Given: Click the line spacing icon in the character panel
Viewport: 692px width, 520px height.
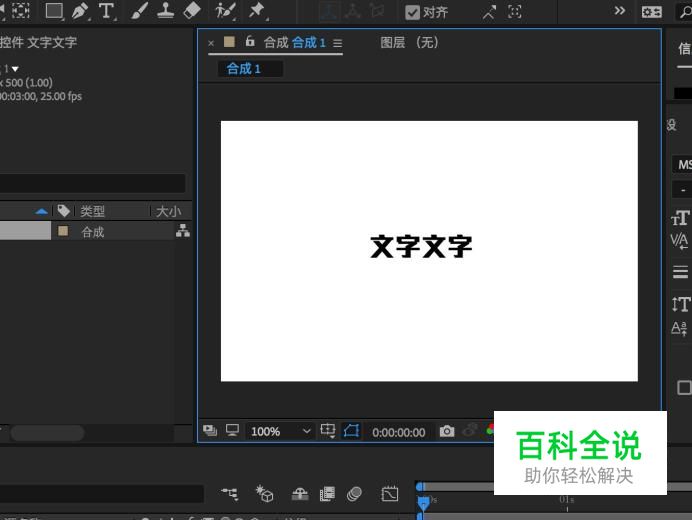Looking at the screenshot, I should coord(681,271).
